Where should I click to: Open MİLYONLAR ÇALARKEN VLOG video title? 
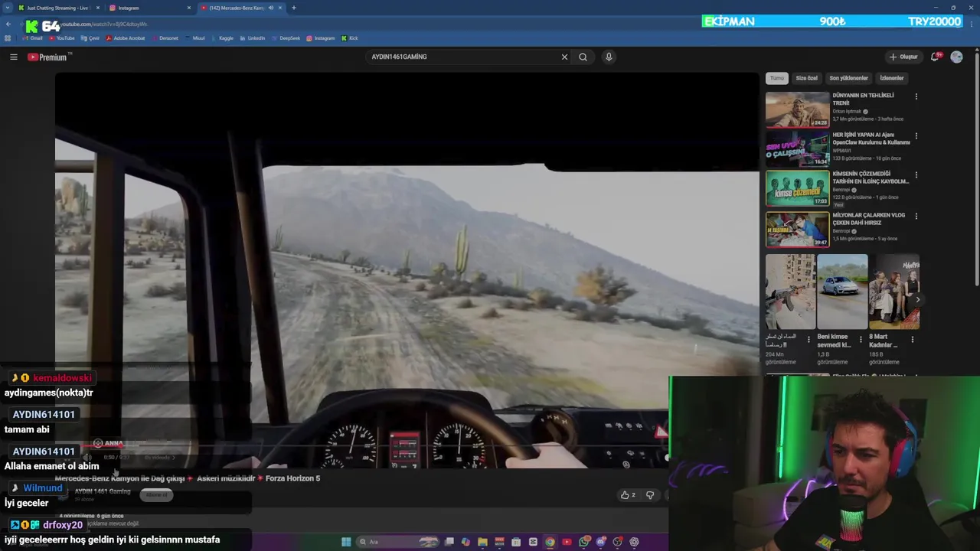869,218
